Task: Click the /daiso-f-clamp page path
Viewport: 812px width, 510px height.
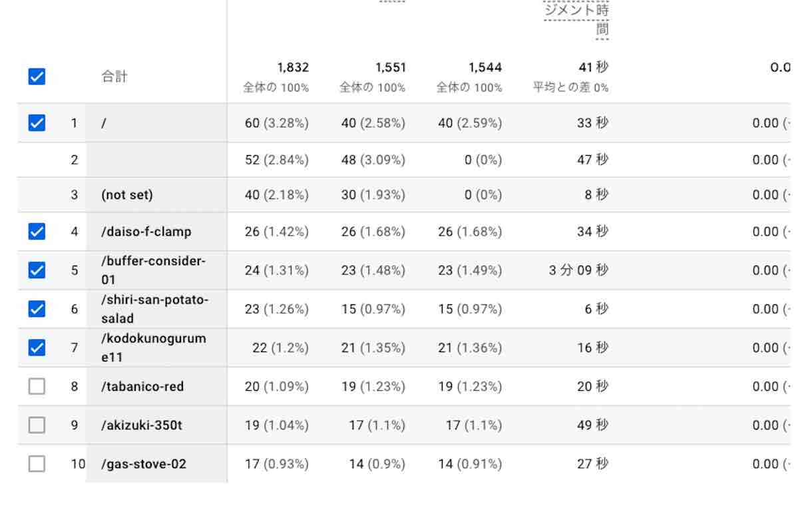Action: tap(146, 232)
